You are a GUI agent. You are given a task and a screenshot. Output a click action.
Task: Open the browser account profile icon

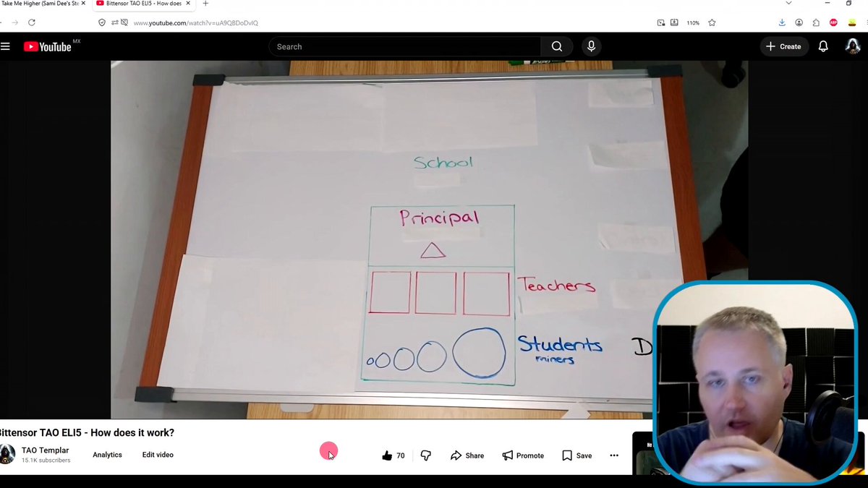799,22
